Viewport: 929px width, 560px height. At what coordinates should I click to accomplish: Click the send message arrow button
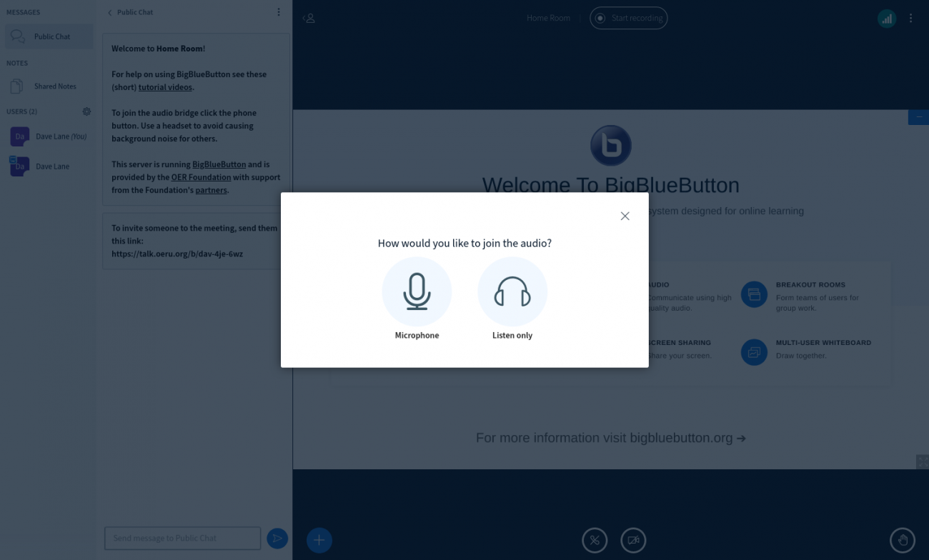tap(277, 539)
